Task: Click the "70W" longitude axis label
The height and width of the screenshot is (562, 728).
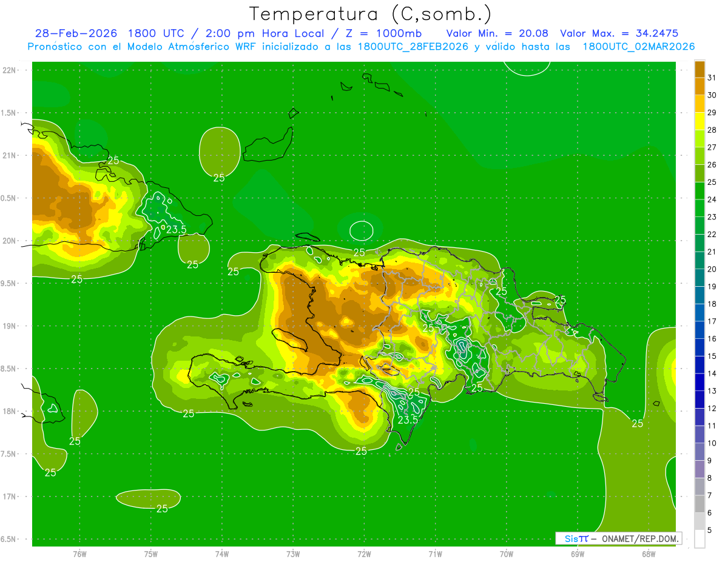Action: click(x=507, y=554)
